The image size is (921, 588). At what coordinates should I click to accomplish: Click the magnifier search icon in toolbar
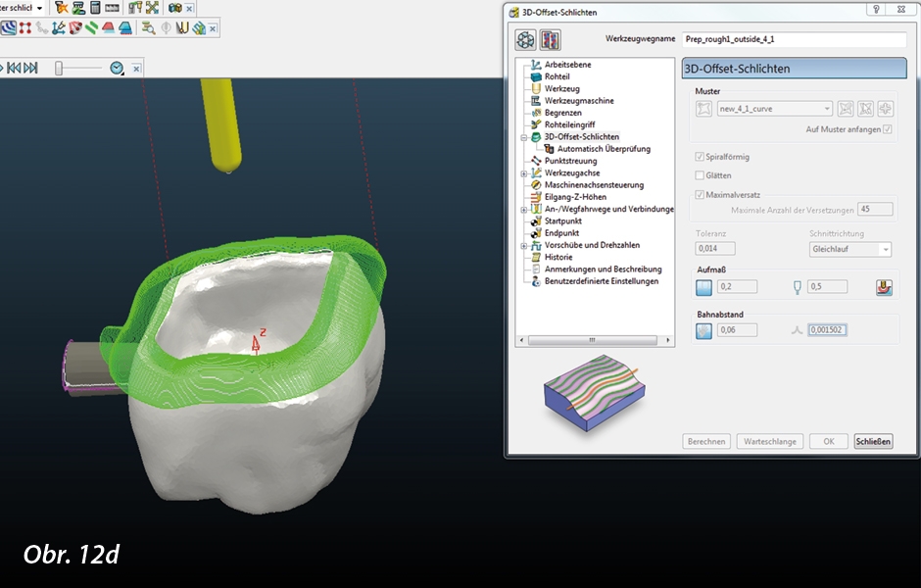tap(148, 28)
